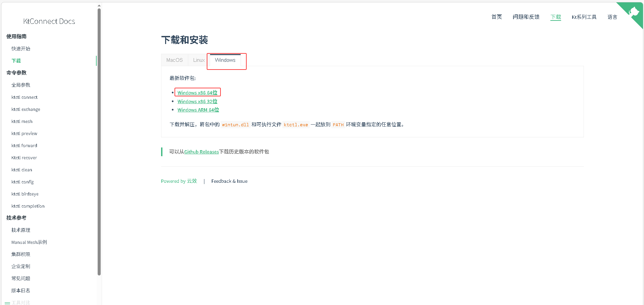Click the 命令参数 section heading

pyautogui.click(x=16, y=73)
